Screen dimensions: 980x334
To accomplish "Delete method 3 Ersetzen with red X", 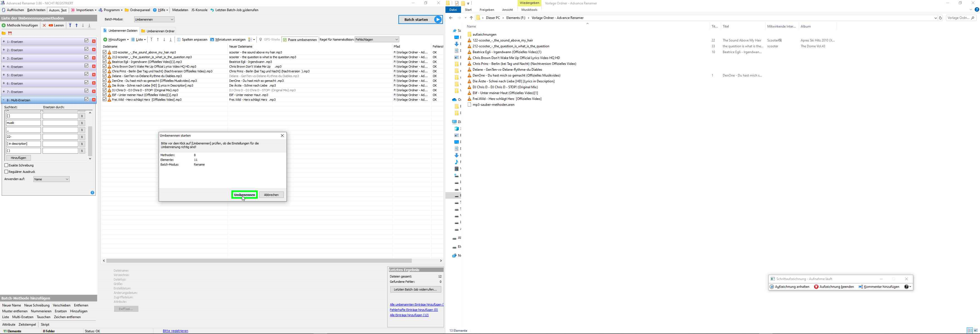I will point(94,58).
